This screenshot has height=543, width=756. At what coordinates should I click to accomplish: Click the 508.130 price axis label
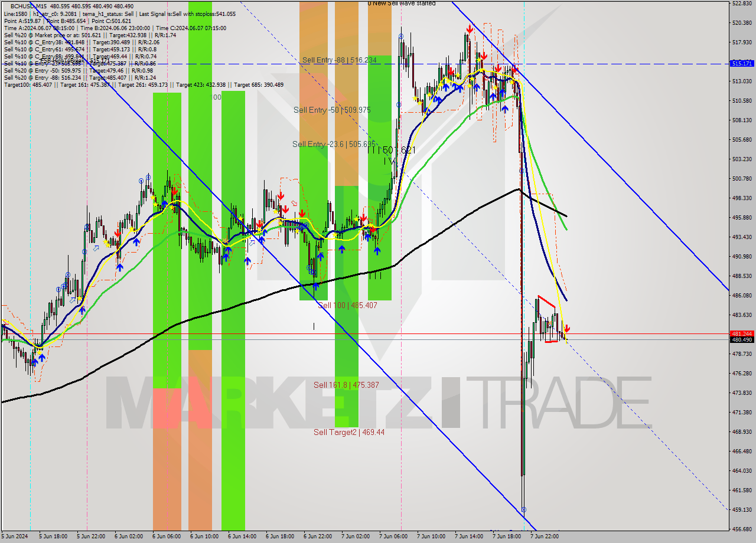click(742, 120)
